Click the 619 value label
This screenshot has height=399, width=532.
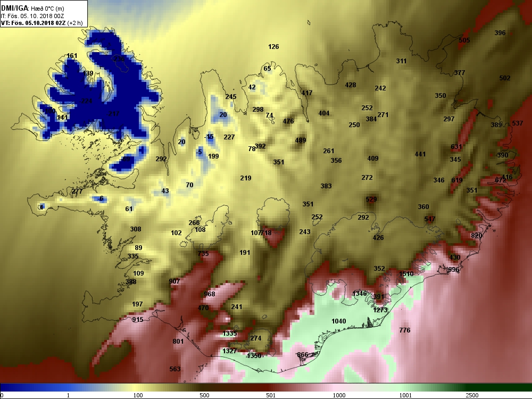click(x=456, y=180)
